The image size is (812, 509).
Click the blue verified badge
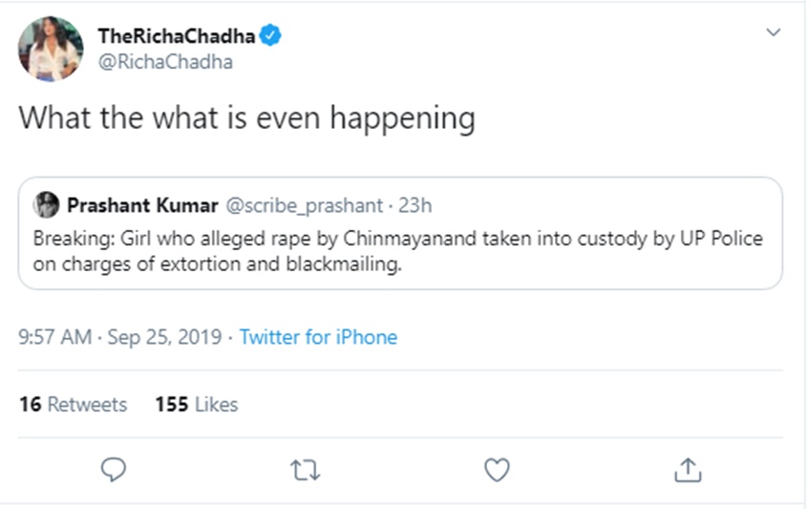tap(271, 36)
